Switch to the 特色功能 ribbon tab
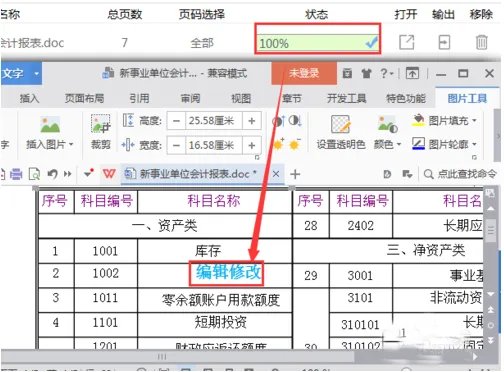 click(x=406, y=98)
